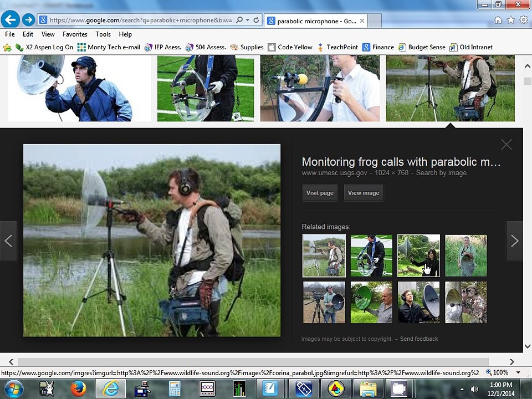Open the Budget Sense bookmark
Screen dimensions: 532x399
coord(422,47)
